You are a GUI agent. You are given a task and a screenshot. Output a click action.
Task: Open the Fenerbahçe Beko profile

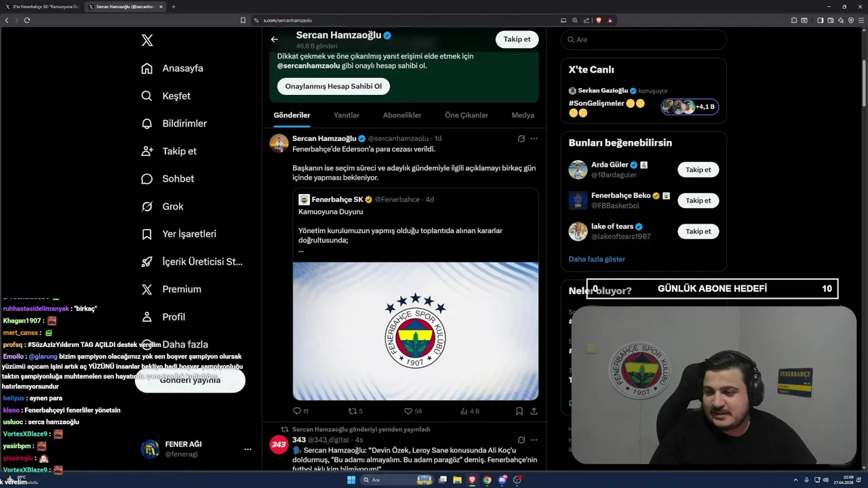point(620,195)
